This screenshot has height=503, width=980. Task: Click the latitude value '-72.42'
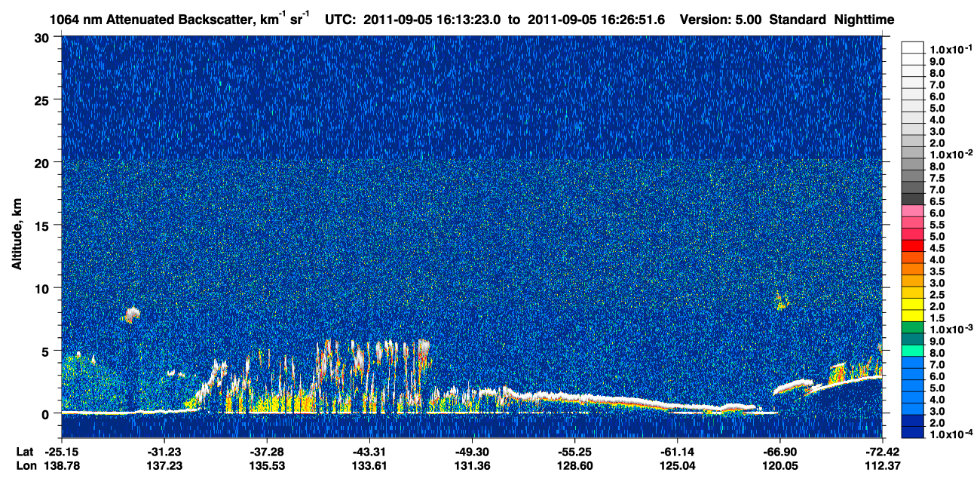(x=882, y=451)
